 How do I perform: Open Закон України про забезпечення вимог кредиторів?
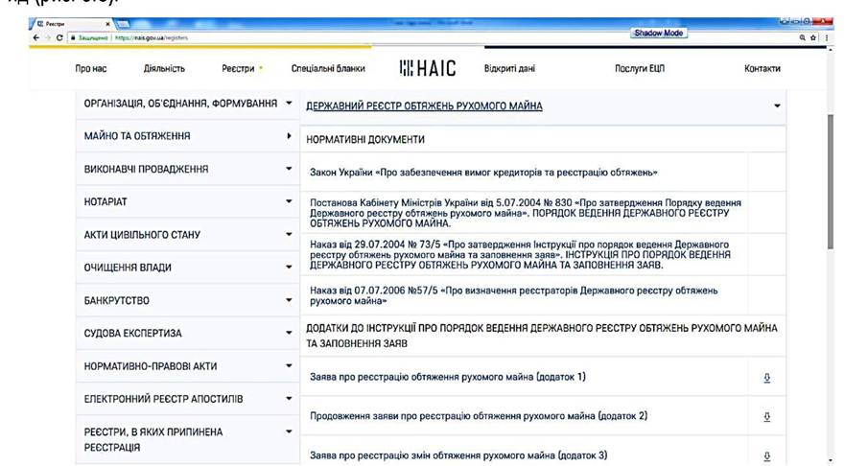483,173
